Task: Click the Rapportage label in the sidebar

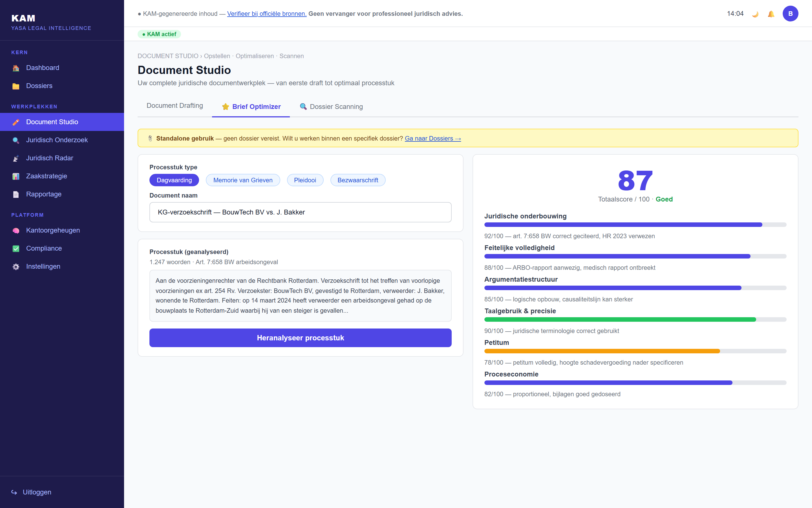Action: tap(44, 194)
